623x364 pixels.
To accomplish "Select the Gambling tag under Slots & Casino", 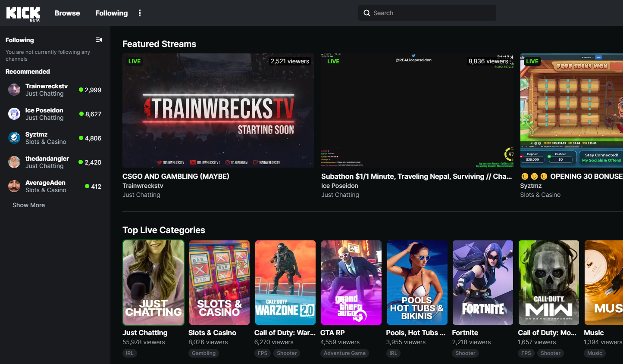I will pos(203,353).
